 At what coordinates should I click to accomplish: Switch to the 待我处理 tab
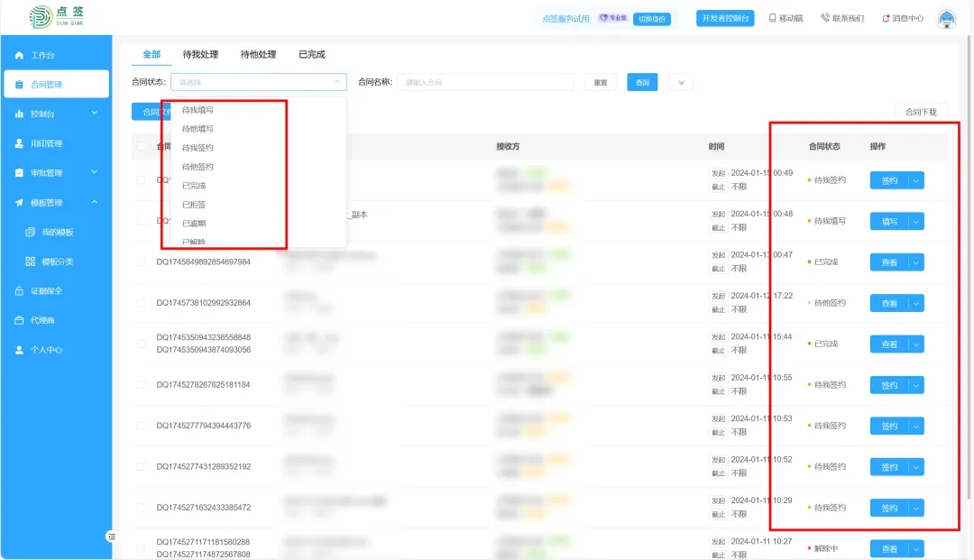coord(200,55)
